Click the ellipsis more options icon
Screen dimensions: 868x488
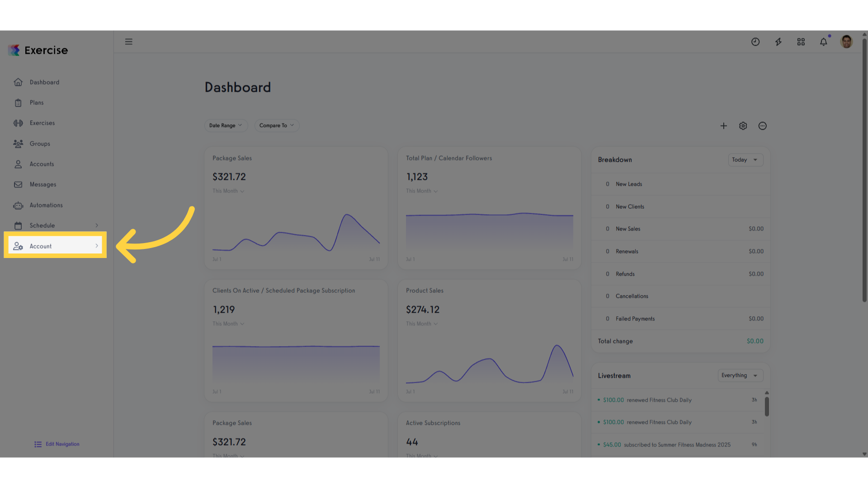[763, 126]
